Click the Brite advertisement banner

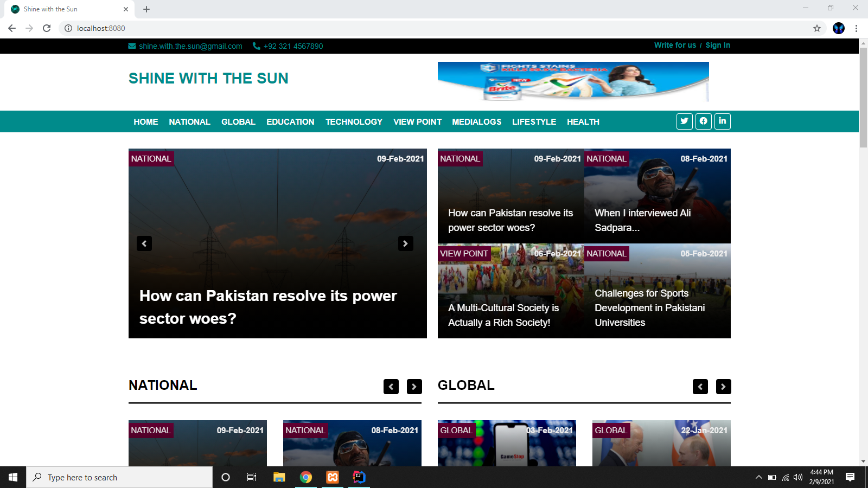point(573,81)
